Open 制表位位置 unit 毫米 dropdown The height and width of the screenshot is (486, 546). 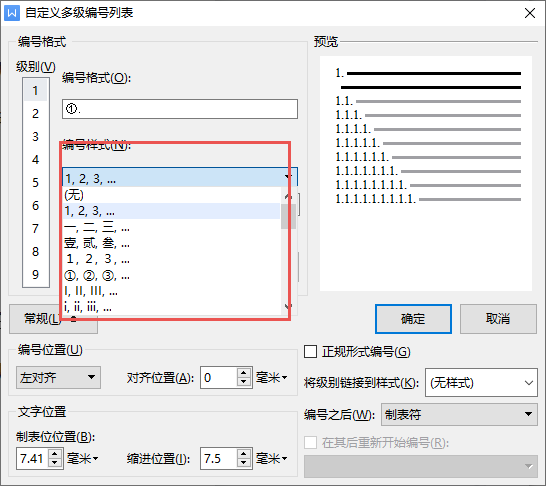click(83, 458)
